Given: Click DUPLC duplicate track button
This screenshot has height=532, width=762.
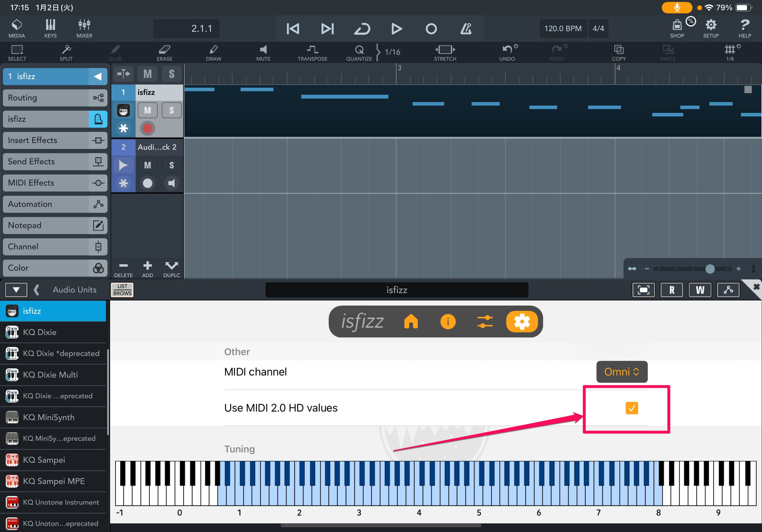Looking at the screenshot, I should click(172, 269).
